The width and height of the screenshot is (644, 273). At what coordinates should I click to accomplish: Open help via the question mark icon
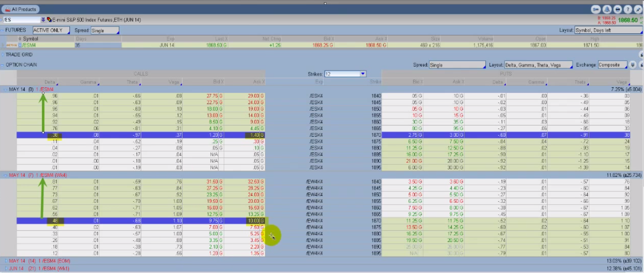coord(628,9)
